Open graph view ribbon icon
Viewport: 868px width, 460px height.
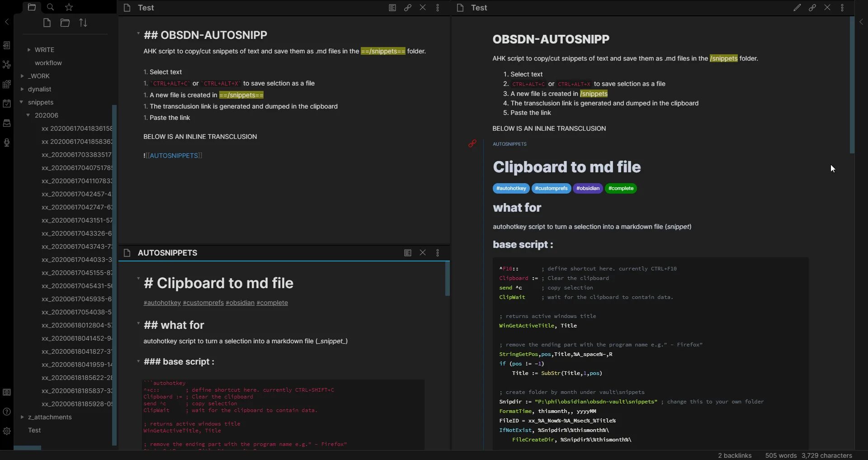[x=7, y=65]
